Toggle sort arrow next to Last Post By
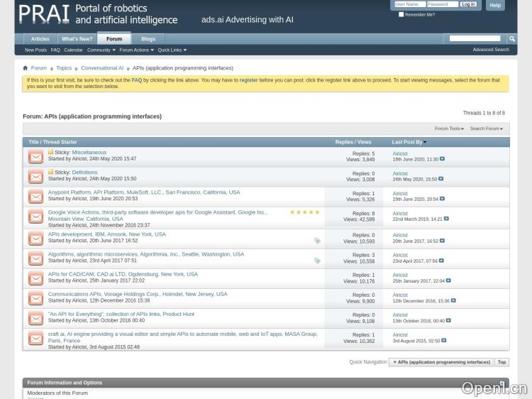The height and width of the screenshot is (399, 532). (425, 142)
